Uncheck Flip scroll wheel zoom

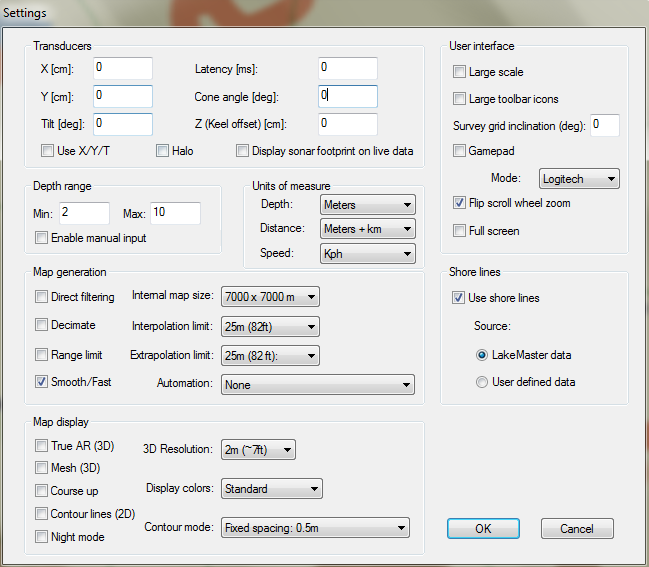(x=459, y=203)
